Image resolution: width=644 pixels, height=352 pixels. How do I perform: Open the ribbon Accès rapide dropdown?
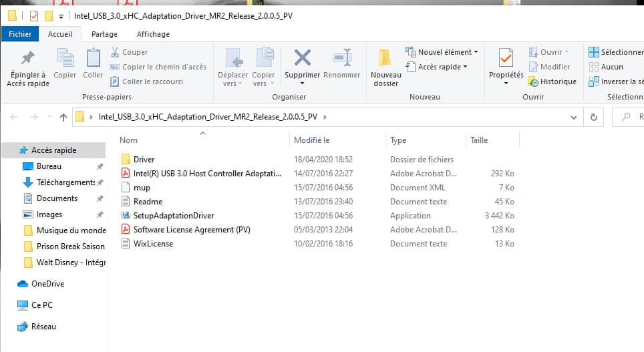[x=437, y=67]
